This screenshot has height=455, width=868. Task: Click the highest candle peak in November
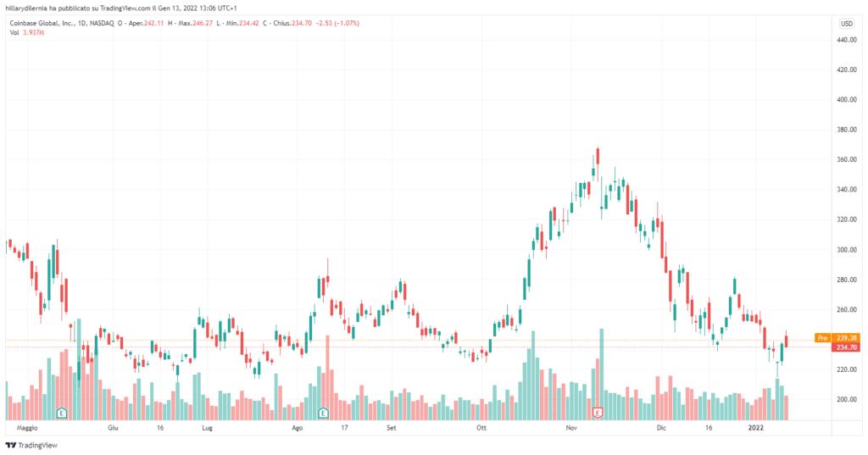[x=598, y=150]
